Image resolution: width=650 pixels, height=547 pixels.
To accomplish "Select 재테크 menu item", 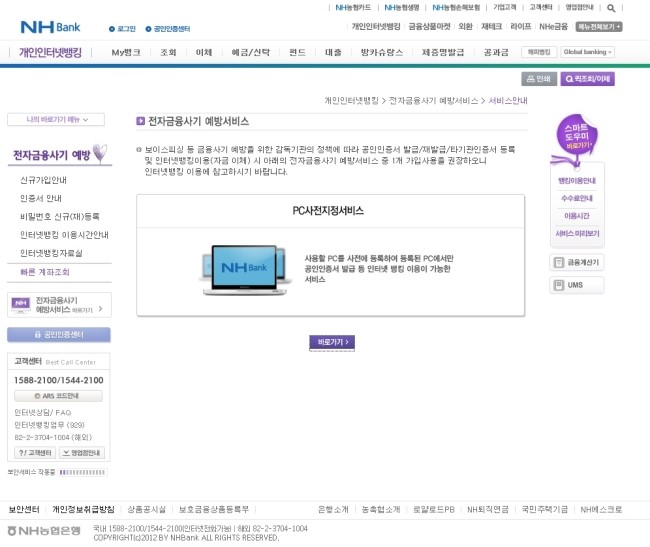I will 492,27.
